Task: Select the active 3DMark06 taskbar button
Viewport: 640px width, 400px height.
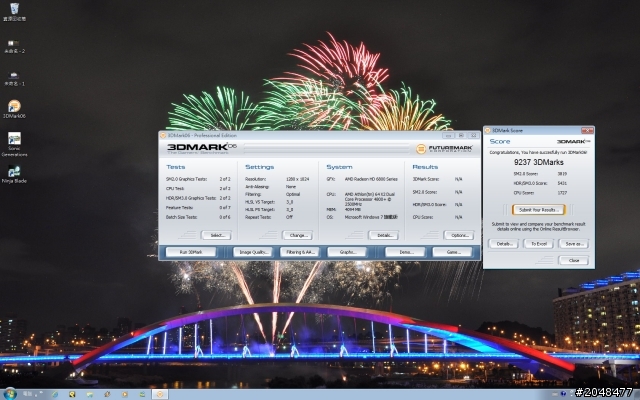Action: 160,394
